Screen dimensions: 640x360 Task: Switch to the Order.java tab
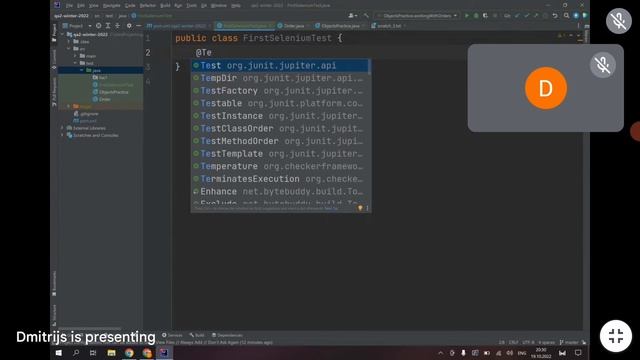(293, 26)
